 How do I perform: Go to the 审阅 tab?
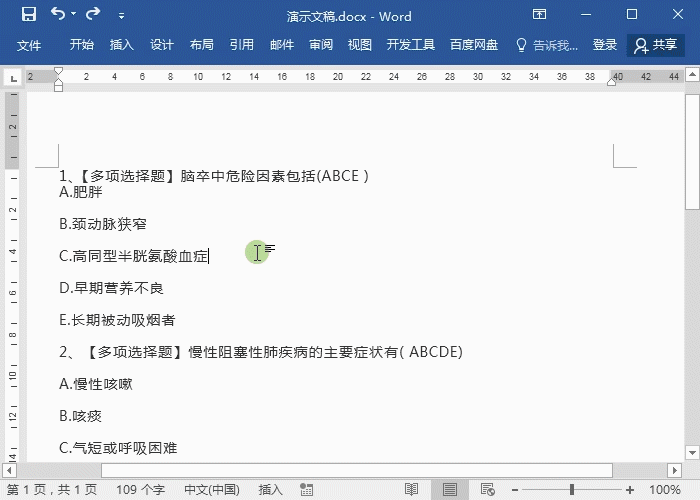coord(321,45)
